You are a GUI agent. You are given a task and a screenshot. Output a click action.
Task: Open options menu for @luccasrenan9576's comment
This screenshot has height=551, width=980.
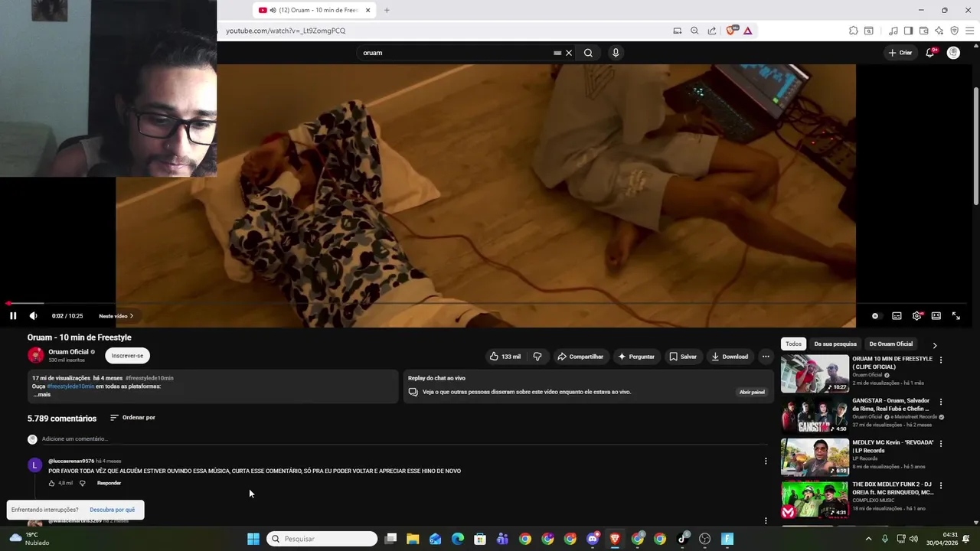(x=766, y=461)
